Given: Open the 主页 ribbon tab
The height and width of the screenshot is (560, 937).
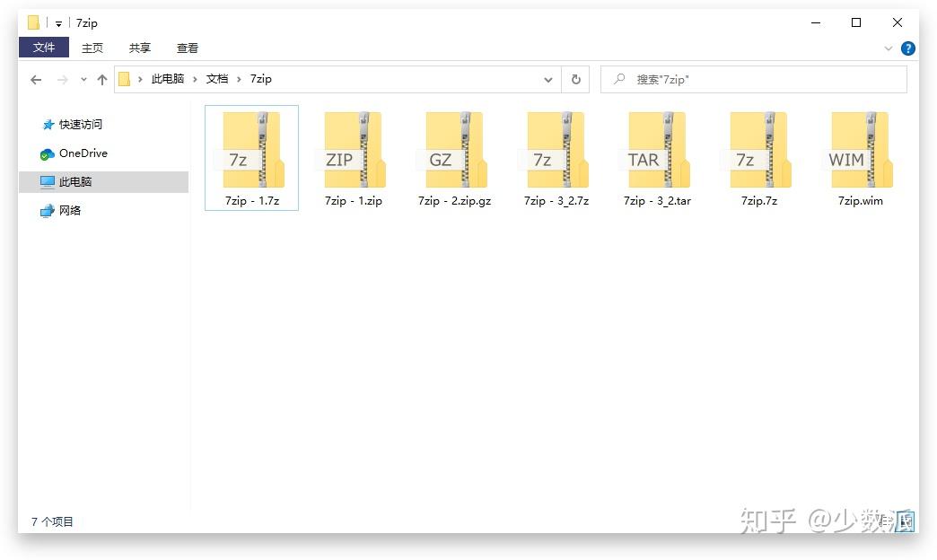Looking at the screenshot, I should pyautogui.click(x=92, y=48).
